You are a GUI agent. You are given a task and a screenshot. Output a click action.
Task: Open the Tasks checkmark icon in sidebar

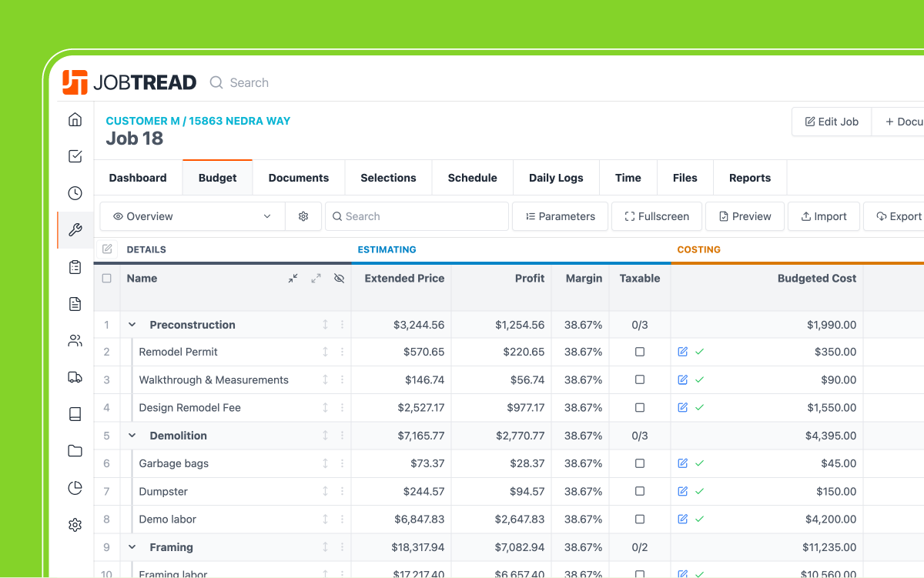[x=75, y=155]
